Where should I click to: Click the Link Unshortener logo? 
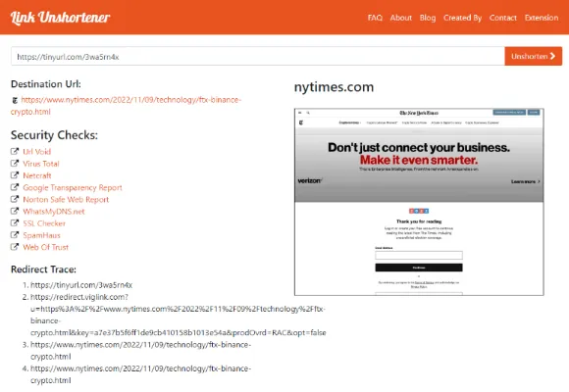pos(60,17)
